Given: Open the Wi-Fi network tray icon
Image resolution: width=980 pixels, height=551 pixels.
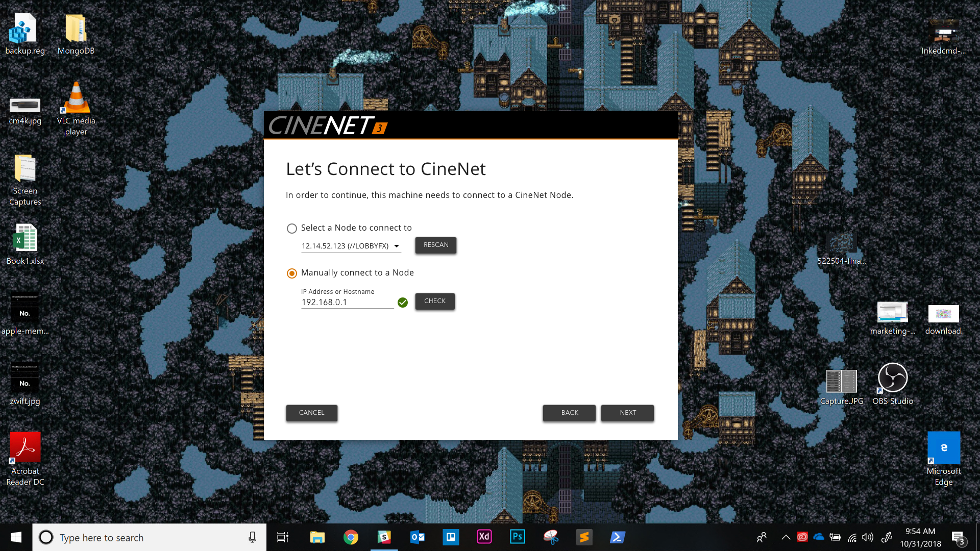Looking at the screenshot, I should pos(852,537).
